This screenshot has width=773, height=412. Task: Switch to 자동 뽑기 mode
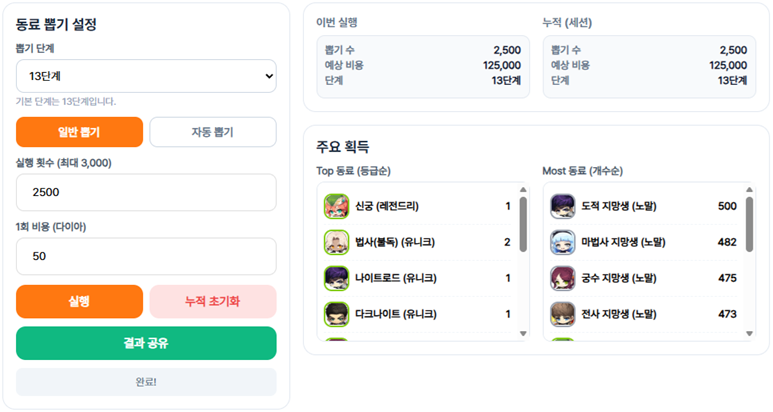tap(212, 132)
